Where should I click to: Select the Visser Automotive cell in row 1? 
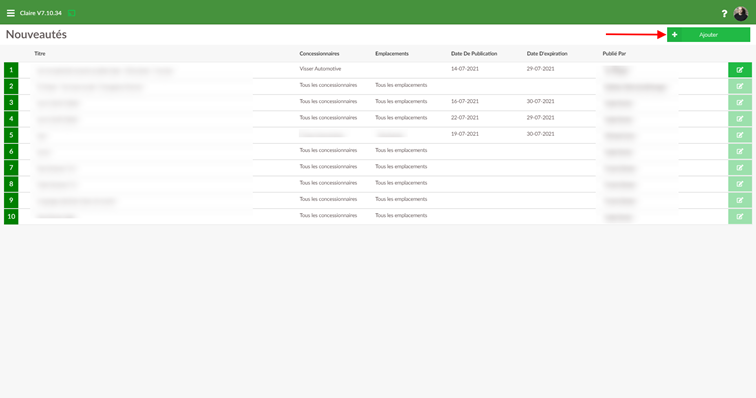pyautogui.click(x=320, y=69)
